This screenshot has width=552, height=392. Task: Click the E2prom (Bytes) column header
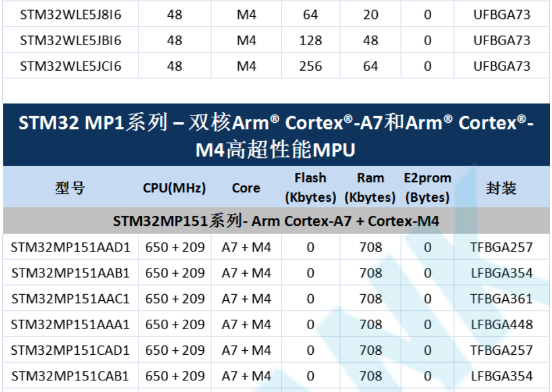pos(426,187)
